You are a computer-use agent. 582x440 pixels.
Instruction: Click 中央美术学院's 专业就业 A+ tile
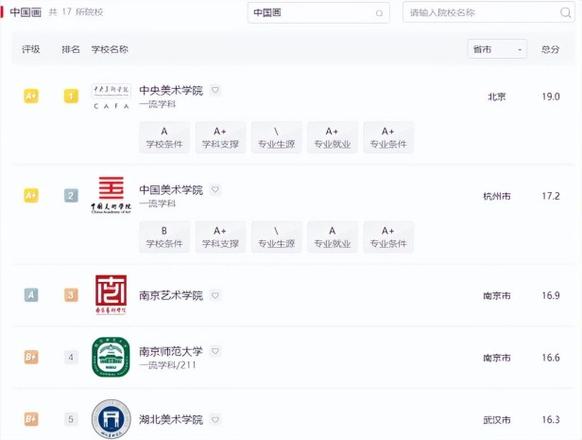333,137
